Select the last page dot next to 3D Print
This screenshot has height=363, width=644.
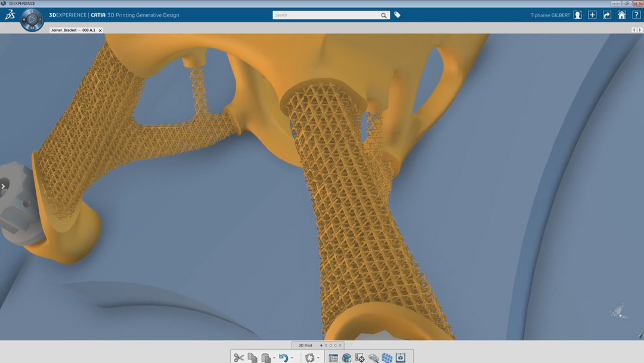tap(341, 345)
